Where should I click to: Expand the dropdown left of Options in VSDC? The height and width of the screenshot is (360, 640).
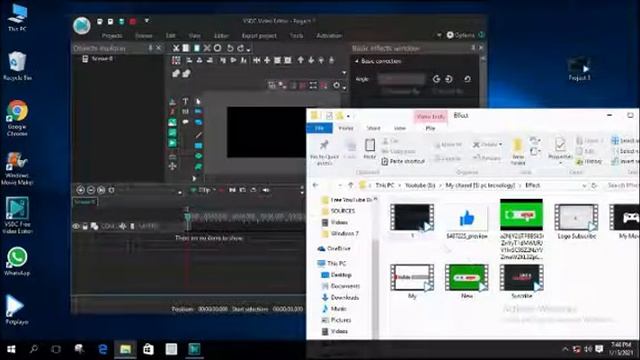[439, 36]
